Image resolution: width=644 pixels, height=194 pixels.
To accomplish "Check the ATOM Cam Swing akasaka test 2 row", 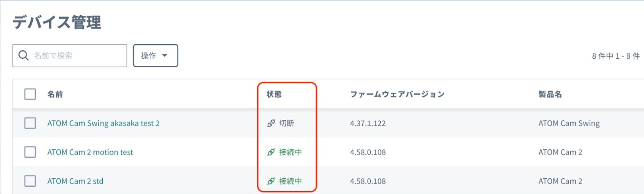I will pyautogui.click(x=30, y=123).
